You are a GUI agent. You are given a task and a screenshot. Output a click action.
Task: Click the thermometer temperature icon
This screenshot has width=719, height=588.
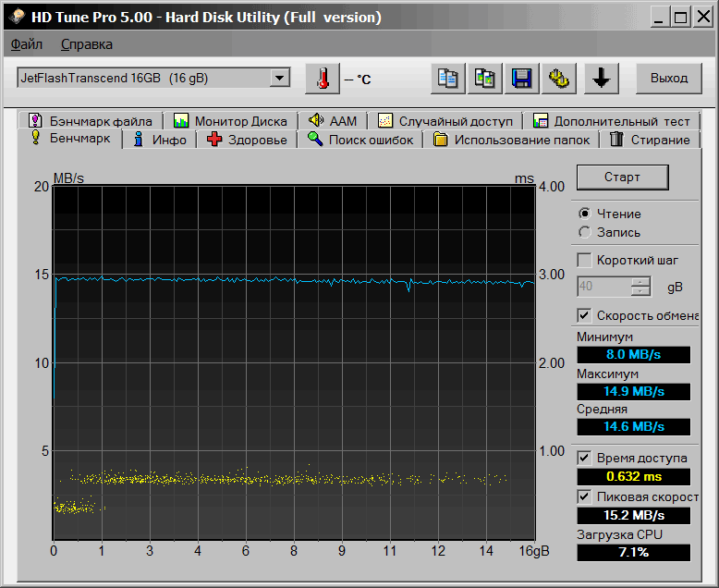[322, 79]
